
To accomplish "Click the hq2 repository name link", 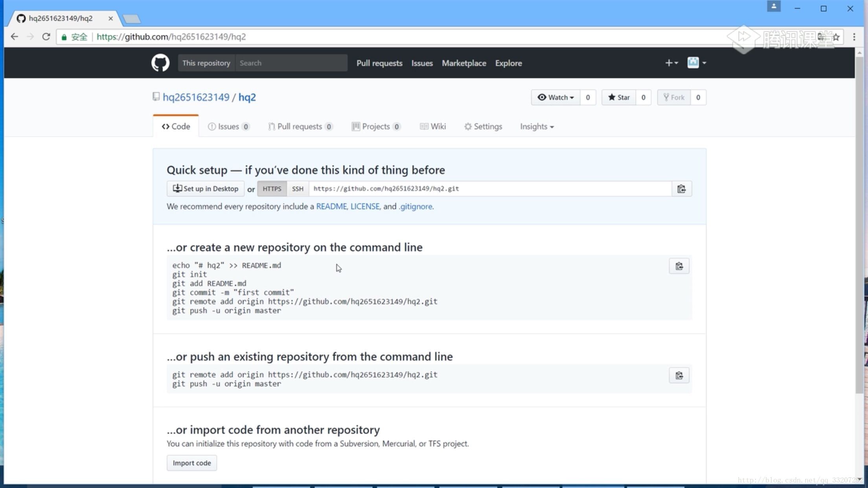I will [x=247, y=97].
